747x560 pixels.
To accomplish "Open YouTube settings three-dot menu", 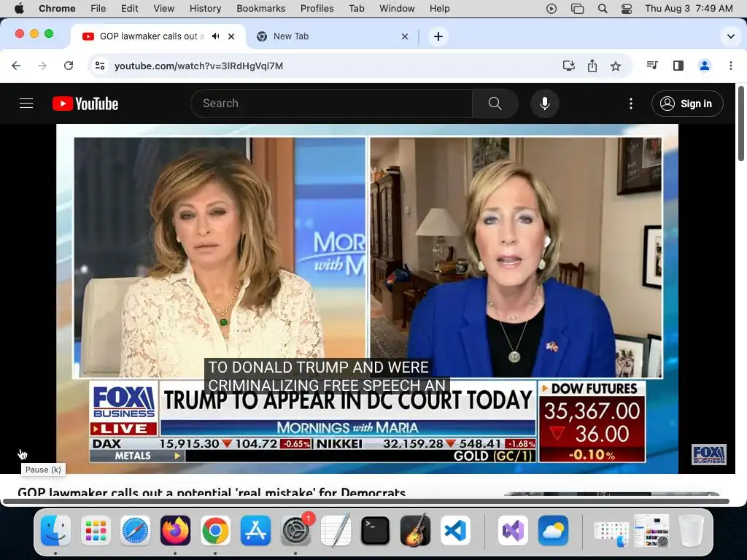I will tap(631, 104).
